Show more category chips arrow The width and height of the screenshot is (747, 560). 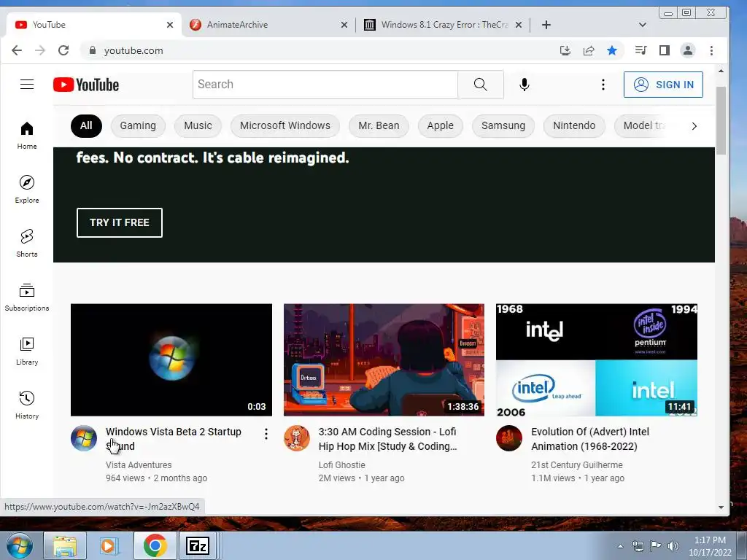pyautogui.click(x=694, y=126)
